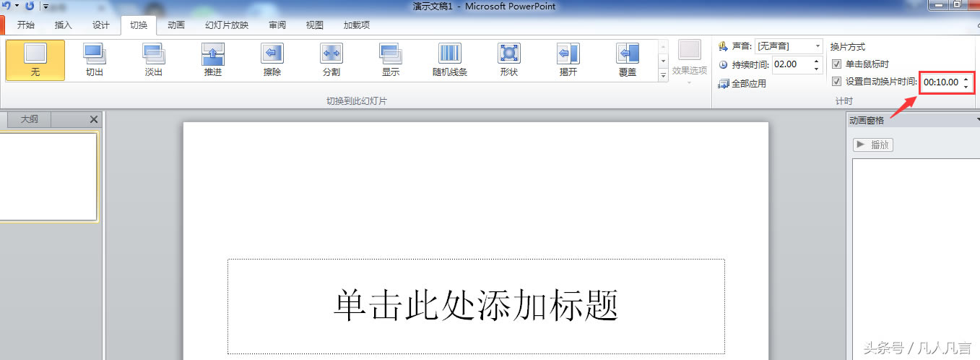Switch to the 动画 ribbon tab

175,25
